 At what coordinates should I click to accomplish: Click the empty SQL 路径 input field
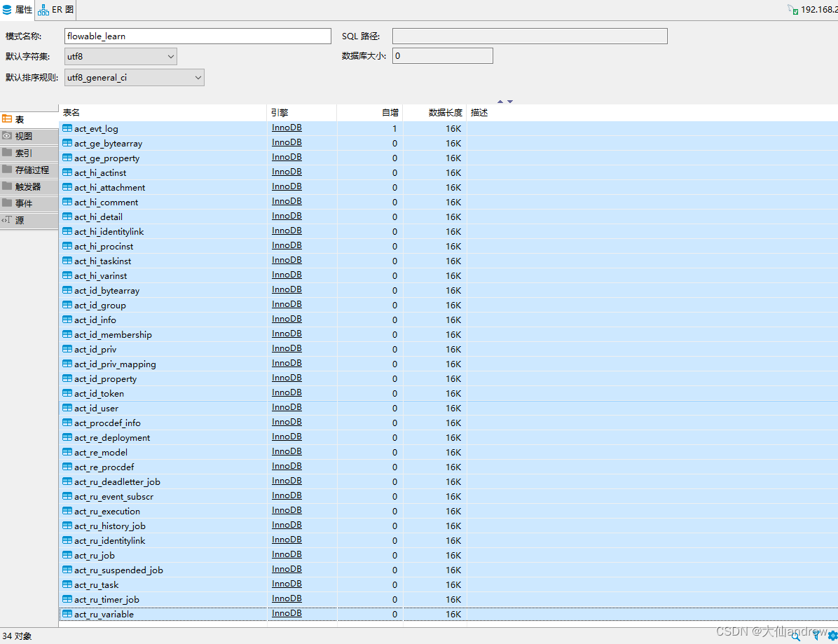pos(529,36)
